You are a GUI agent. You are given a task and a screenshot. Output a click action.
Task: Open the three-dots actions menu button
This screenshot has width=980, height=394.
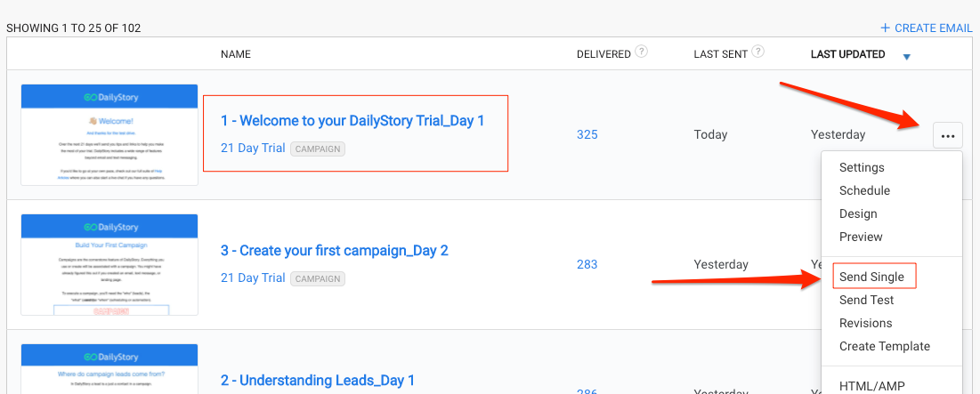pos(947,135)
